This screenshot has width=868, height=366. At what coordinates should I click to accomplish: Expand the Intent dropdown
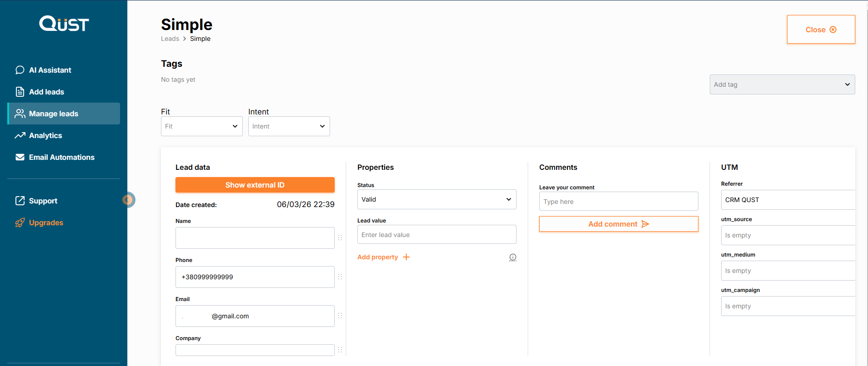(289, 126)
